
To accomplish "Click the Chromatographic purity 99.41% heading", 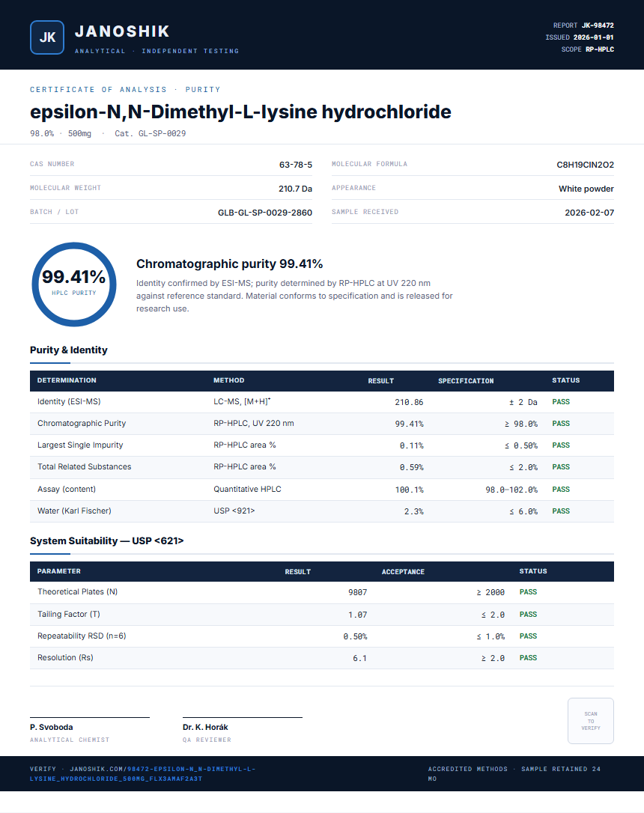I will click(x=230, y=264).
